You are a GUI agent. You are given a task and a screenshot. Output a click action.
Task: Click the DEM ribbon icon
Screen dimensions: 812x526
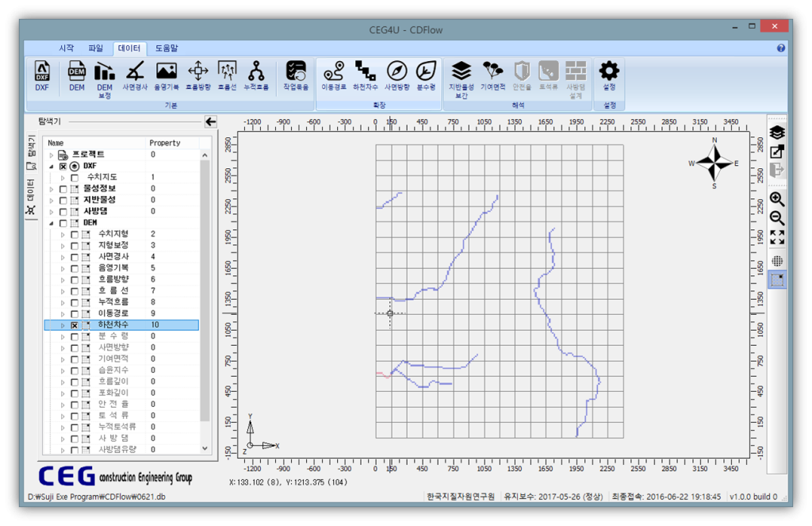pyautogui.click(x=77, y=76)
